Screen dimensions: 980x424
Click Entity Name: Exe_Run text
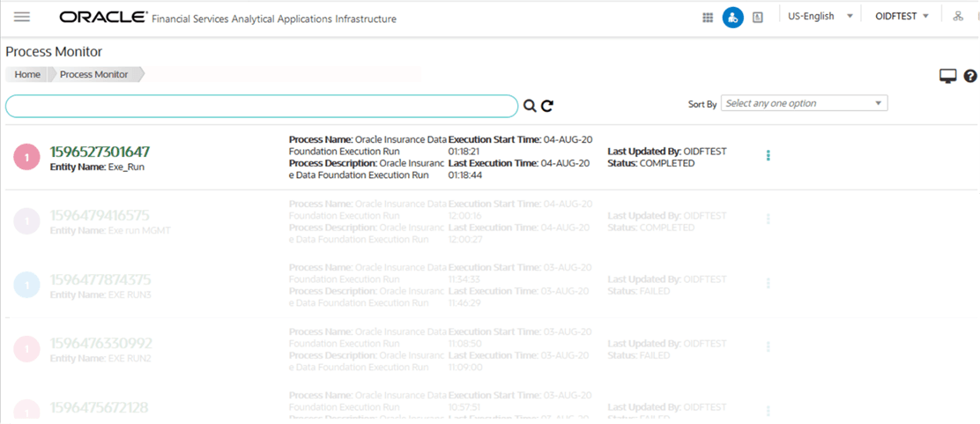(x=97, y=167)
